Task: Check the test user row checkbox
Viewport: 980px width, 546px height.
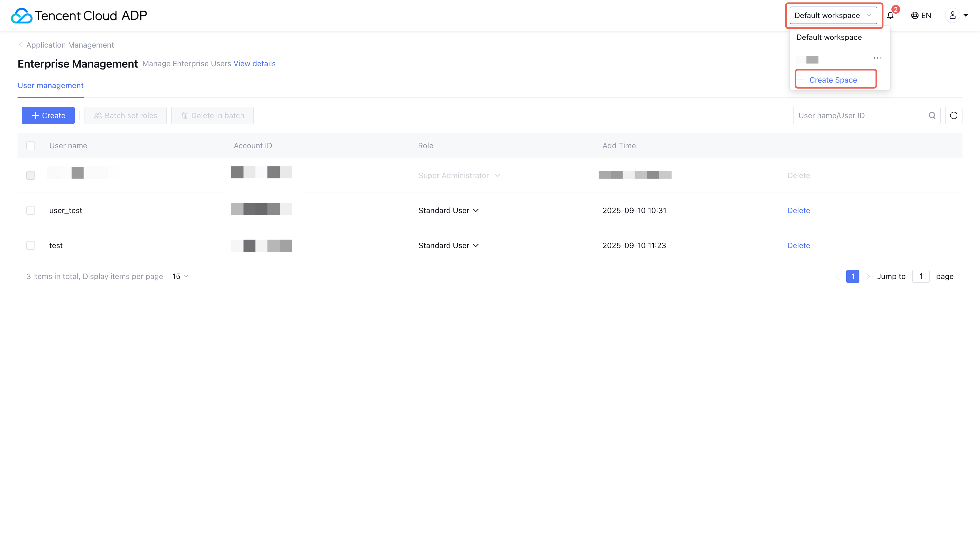Action: (x=30, y=245)
